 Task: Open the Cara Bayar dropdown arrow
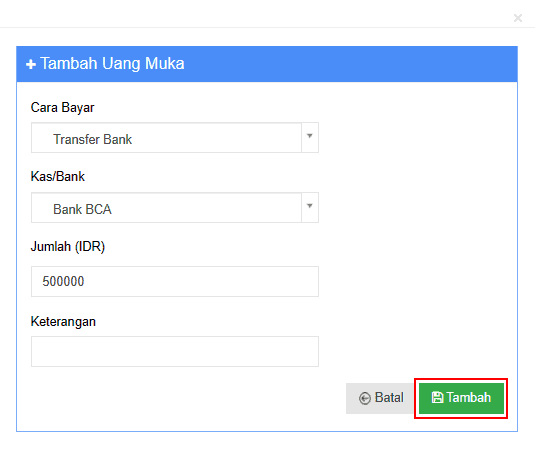(x=310, y=137)
